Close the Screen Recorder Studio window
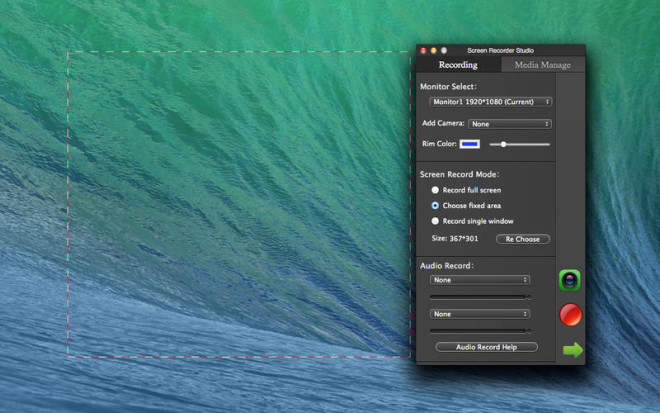Viewport: 660px width, 413px height. click(x=423, y=50)
